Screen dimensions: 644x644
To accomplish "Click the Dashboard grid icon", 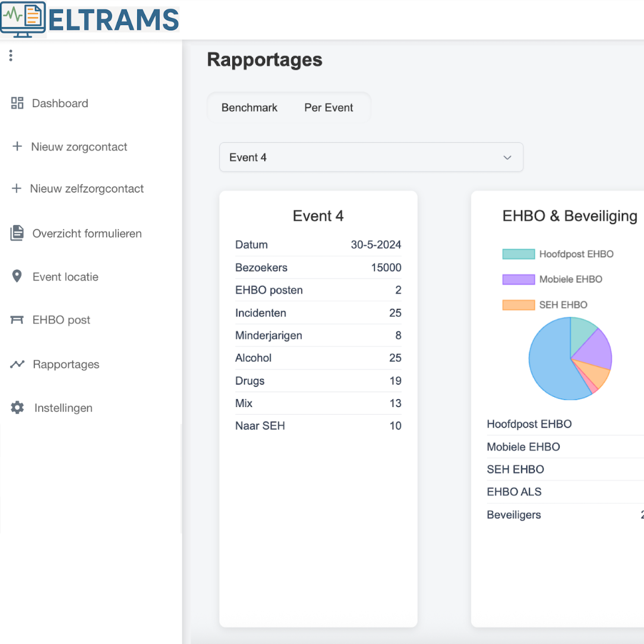I will pyautogui.click(x=17, y=103).
